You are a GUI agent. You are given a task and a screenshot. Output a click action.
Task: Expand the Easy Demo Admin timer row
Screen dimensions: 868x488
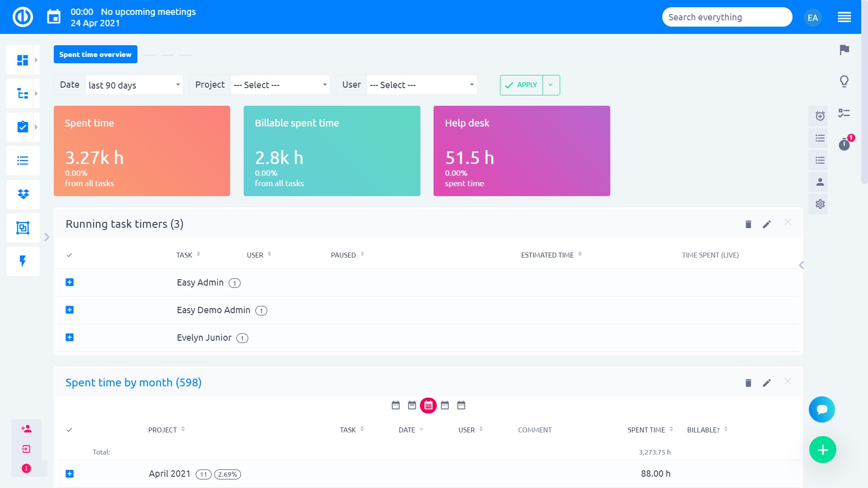coord(70,310)
